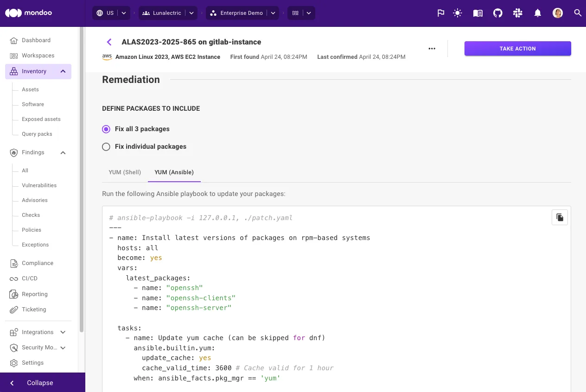Toggle the light/dark theme sun icon
Viewport: 586px width, 392px height.
point(458,13)
